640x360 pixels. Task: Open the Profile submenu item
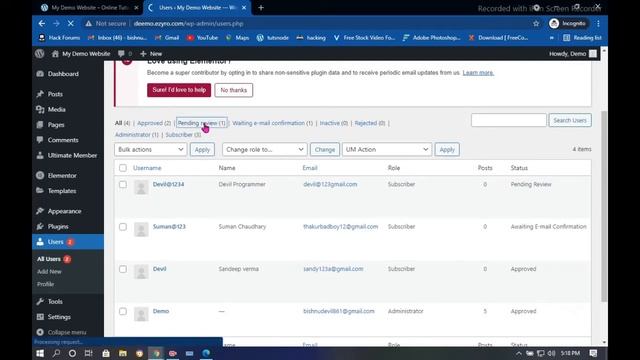(45, 284)
